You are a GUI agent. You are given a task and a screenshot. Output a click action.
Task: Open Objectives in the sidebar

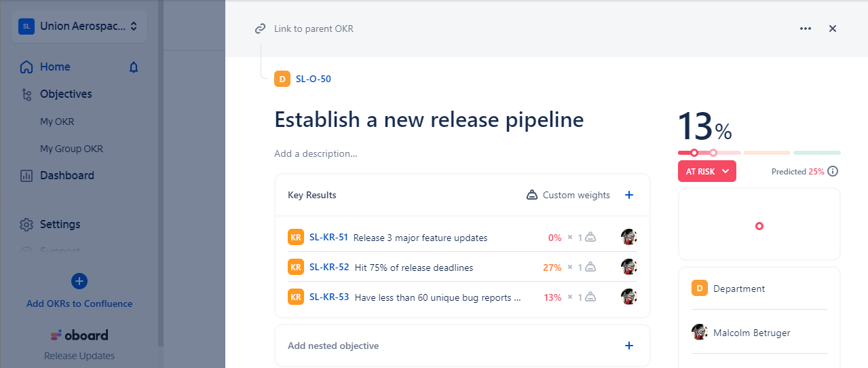[x=66, y=94]
